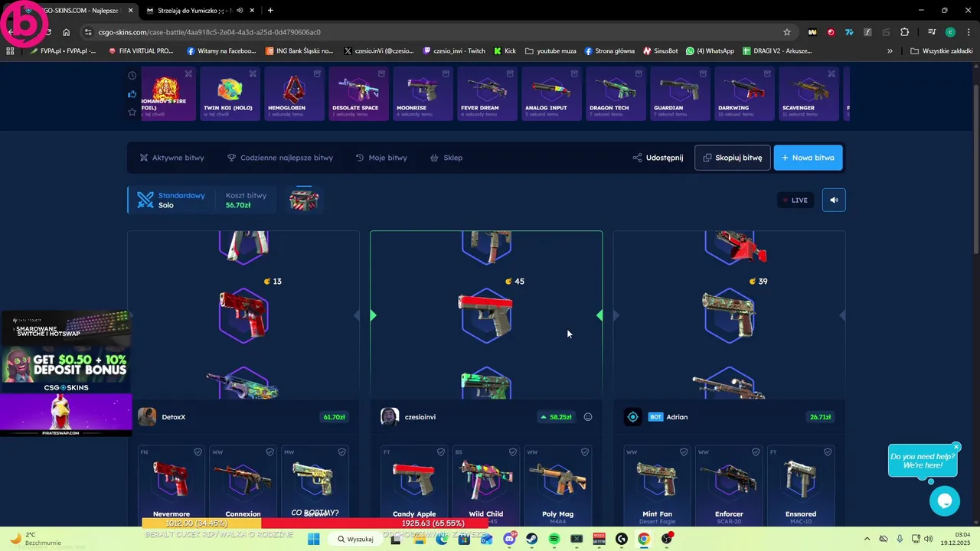Open new browser tab
Viewport: 980px width, 551px height.
[270, 11]
